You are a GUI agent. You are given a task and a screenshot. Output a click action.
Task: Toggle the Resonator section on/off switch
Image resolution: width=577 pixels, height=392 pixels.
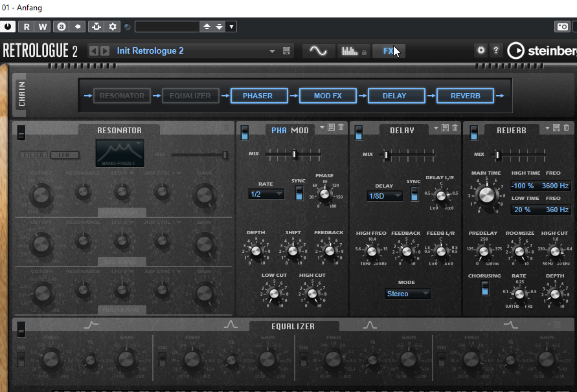(21, 133)
